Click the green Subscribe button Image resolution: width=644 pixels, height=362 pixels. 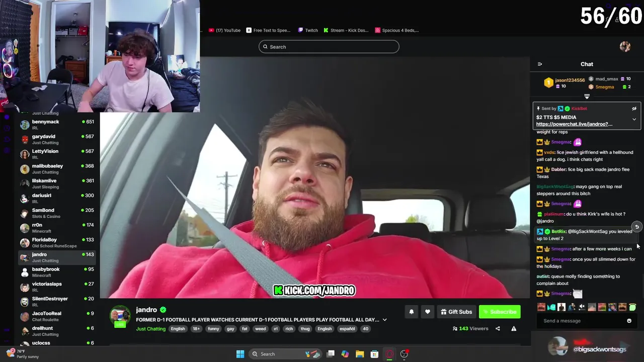(500, 312)
